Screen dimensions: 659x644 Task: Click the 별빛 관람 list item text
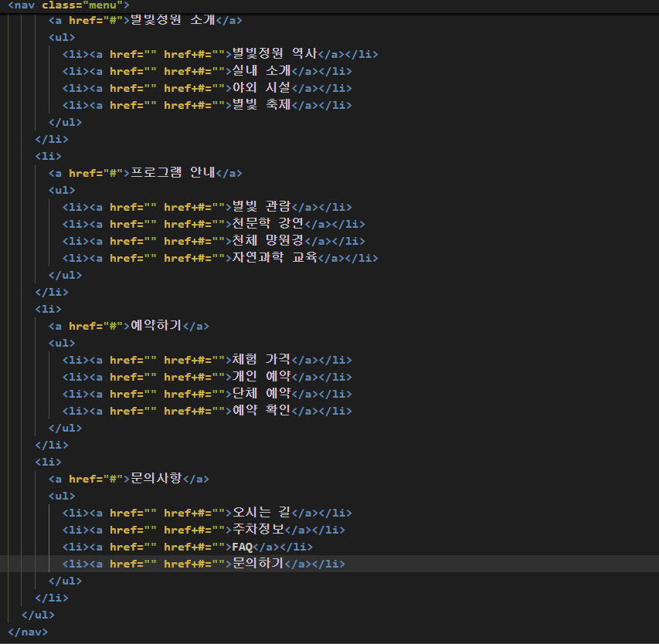point(261,207)
